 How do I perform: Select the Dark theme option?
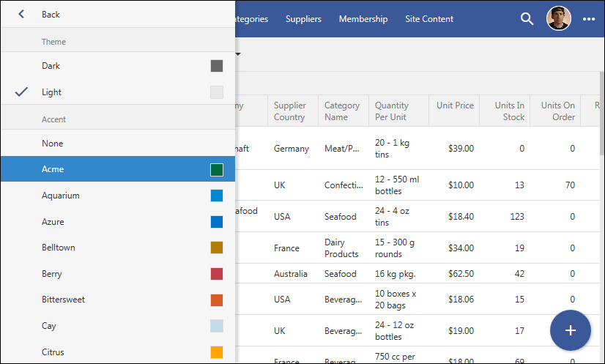118,66
